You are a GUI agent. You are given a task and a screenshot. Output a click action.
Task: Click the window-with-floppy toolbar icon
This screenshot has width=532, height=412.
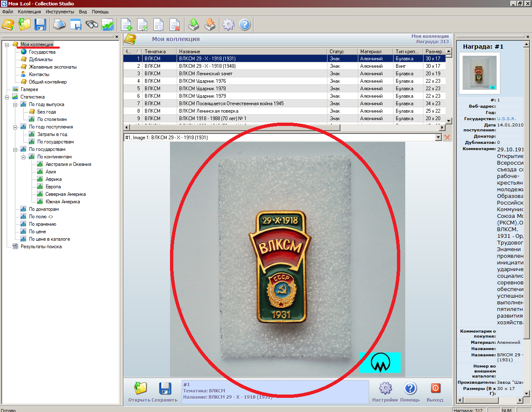click(x=76, y=25)
